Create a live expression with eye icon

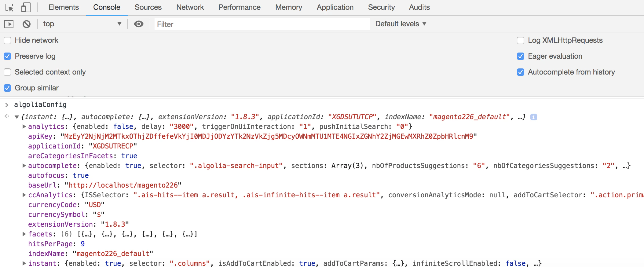pos(139,24)
